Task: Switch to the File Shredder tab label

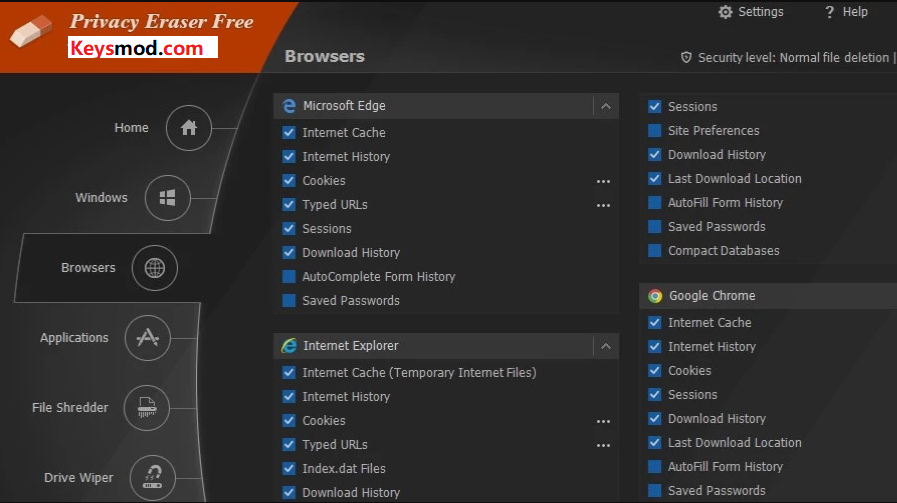Action: click(x=70, y=407)
